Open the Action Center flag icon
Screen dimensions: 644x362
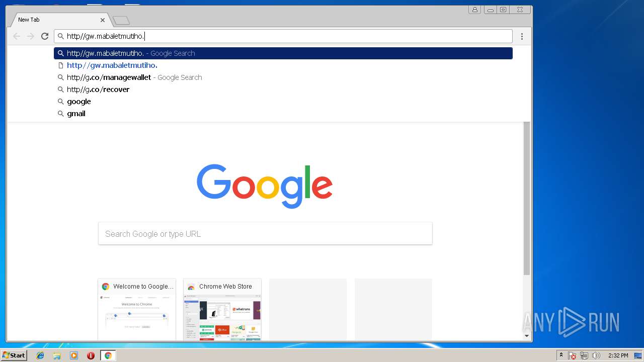coord(572,355)
